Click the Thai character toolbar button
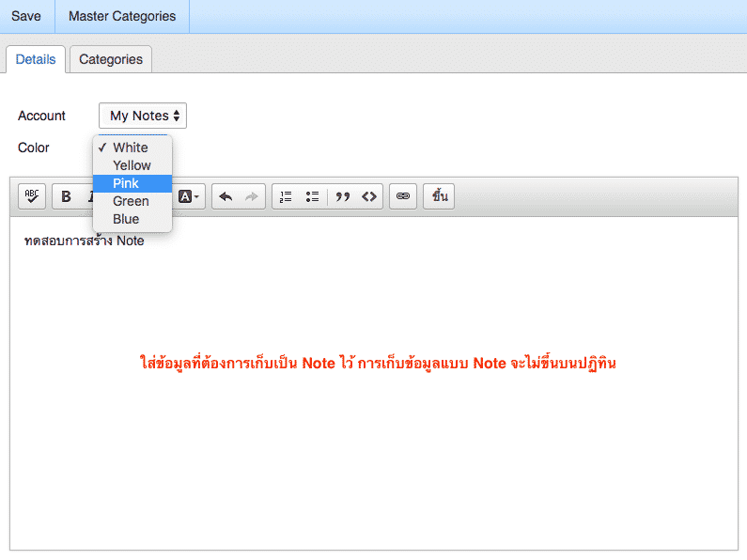Viewport: 747px width, 560px height. coord(439,196)
